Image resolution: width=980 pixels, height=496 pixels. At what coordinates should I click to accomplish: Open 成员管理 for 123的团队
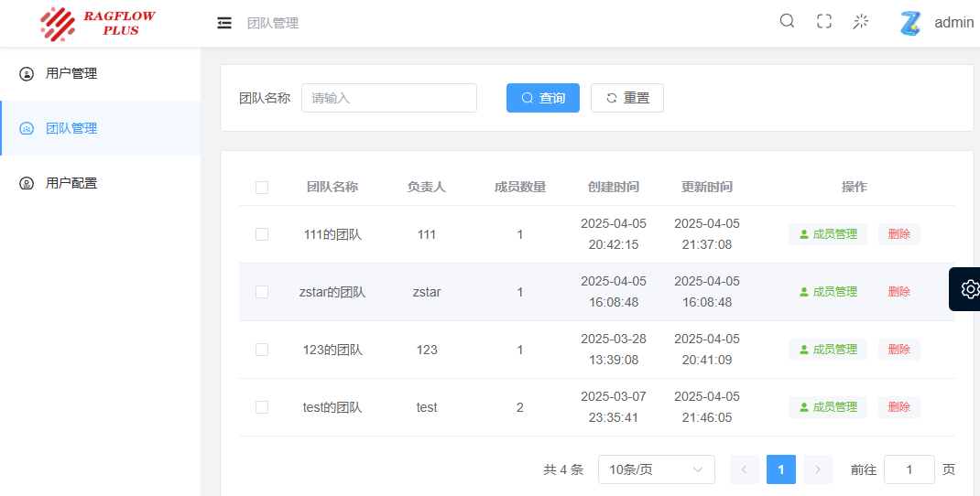click(x=827, y=350)
